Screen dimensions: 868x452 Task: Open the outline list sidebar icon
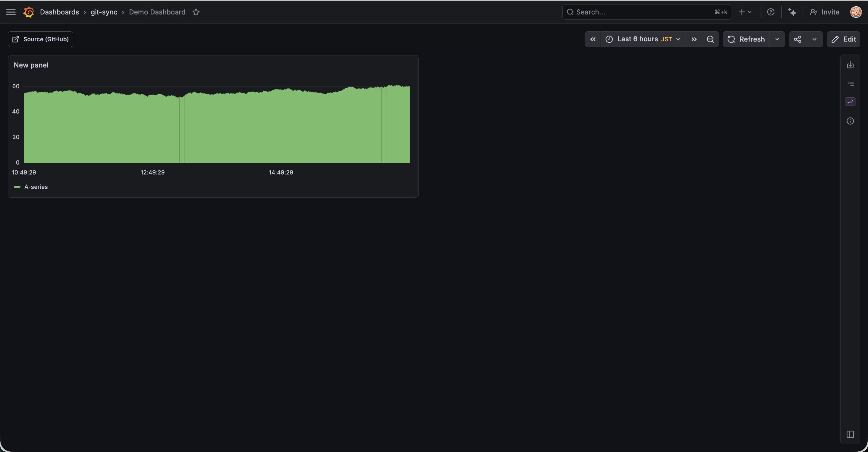(x=850, y=84)
